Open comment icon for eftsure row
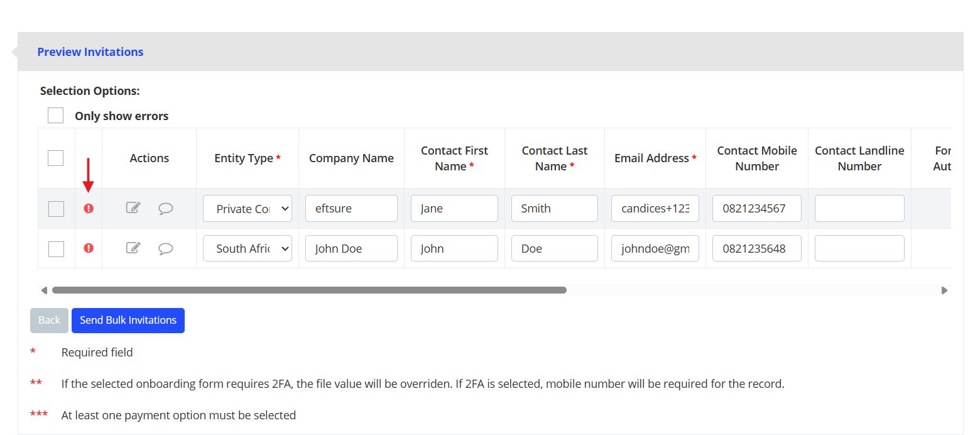This screenshot has width=980, height=435. coord(166,209)
